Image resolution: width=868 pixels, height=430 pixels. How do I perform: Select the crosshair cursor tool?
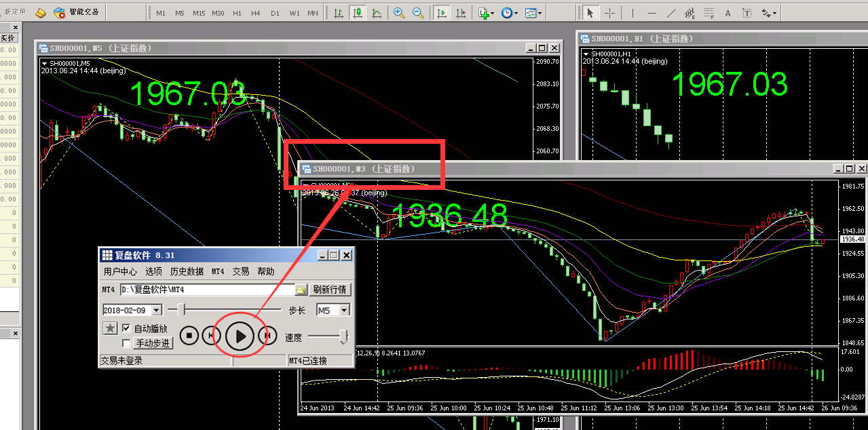610,13
